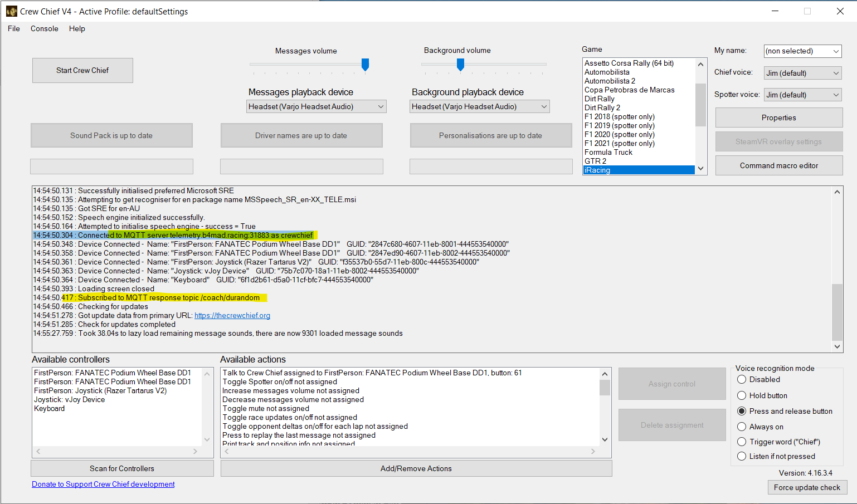Select Toggle Spotter on/off action
The height and width of the screenshot is (504, 857).
[410, 381]
